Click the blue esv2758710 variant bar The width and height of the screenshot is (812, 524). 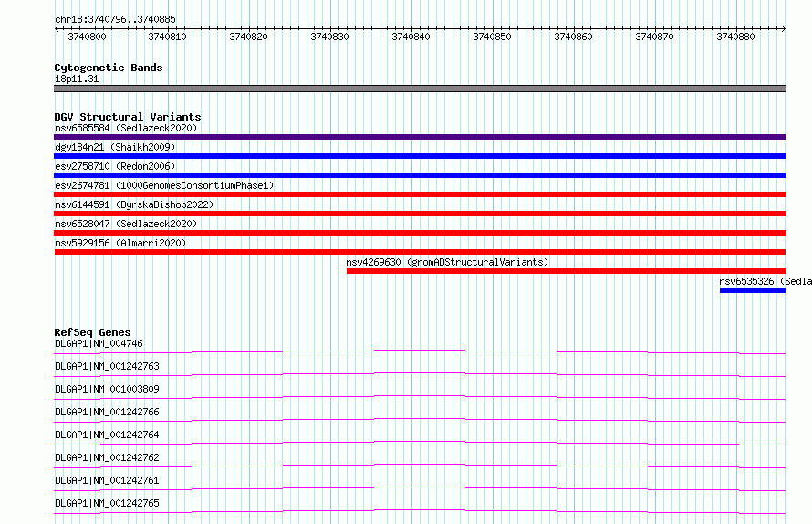tap(420, 175)
